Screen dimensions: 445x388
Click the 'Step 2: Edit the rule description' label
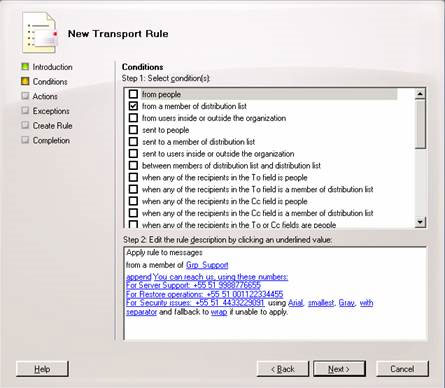tap(227, 240)
